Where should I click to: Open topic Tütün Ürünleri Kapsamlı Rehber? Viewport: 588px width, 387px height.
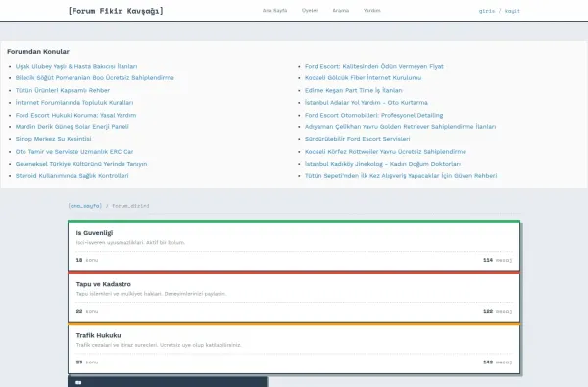pyautogui.click(x=63, y=90)
